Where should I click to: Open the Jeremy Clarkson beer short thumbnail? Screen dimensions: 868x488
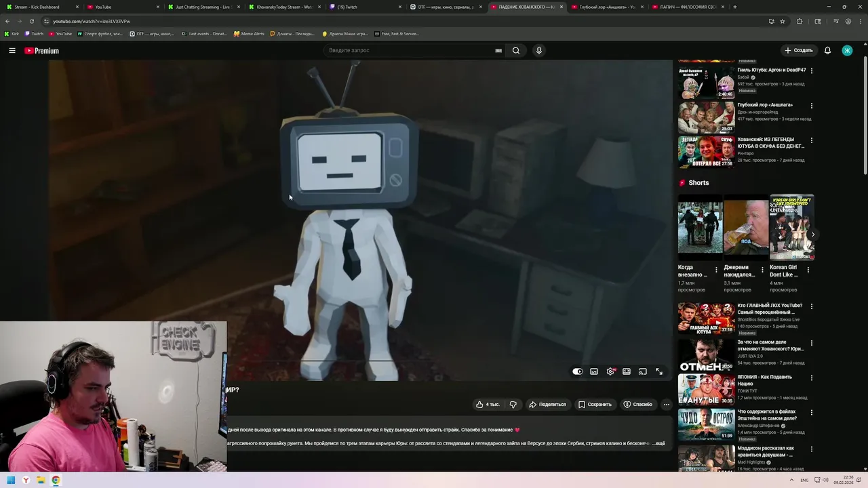pos(746,226)
